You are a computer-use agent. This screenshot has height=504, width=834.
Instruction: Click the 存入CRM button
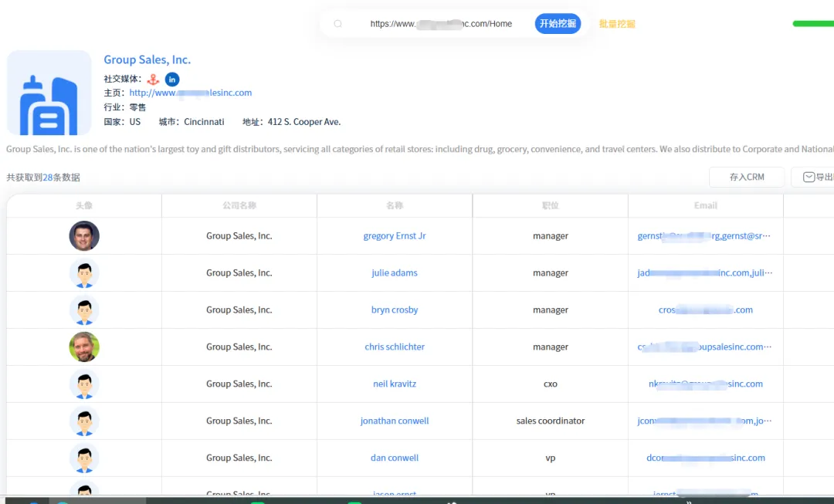tap(747, 177)
